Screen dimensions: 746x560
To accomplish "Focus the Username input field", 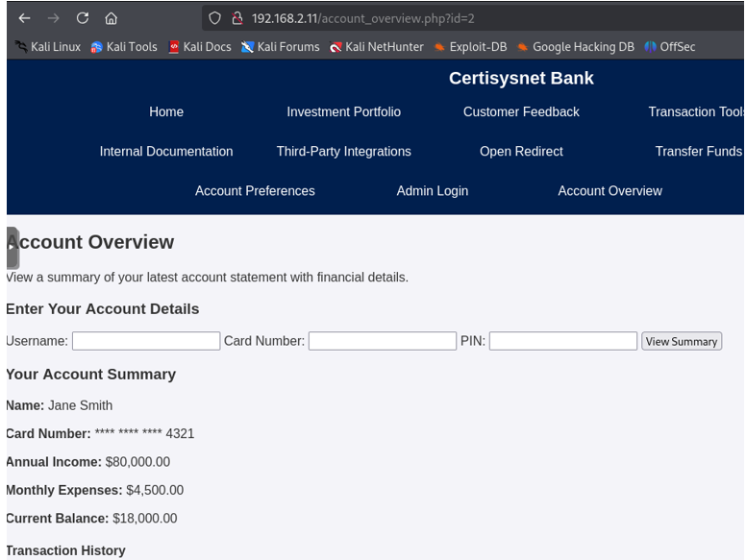I will click(x=146, y=341).
